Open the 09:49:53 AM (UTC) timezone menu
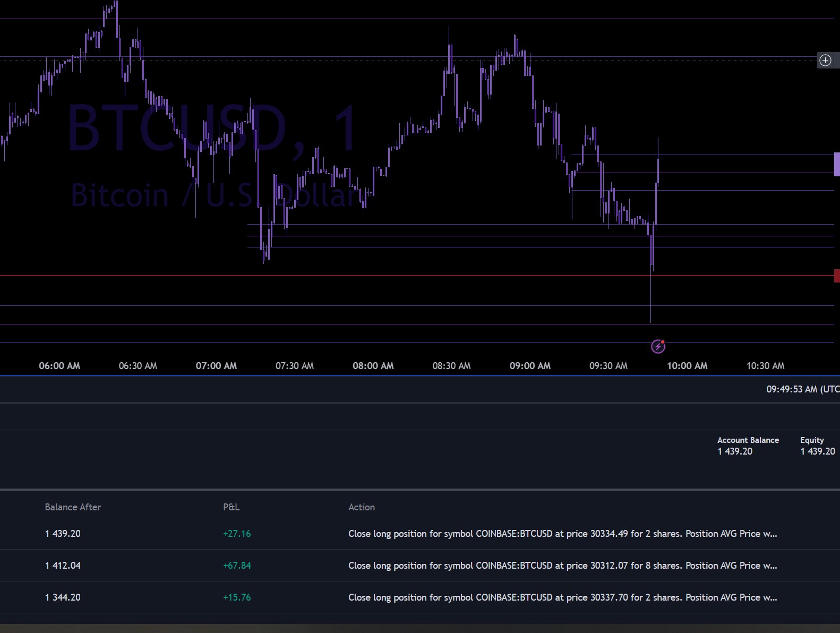Viewport: 840px width, 633px height. click(802, 389)
